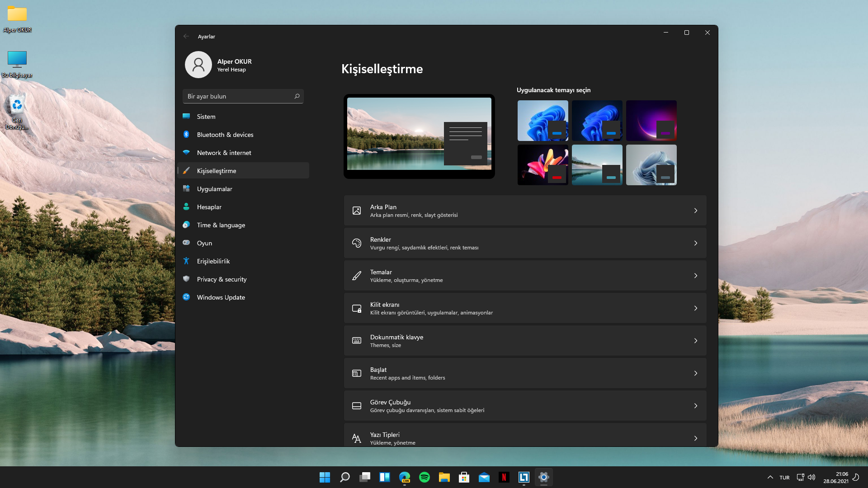Viewport: 868px width, 488px height.
Task: Click the Windows Update sync icon
Action: (x=186, y=297)
